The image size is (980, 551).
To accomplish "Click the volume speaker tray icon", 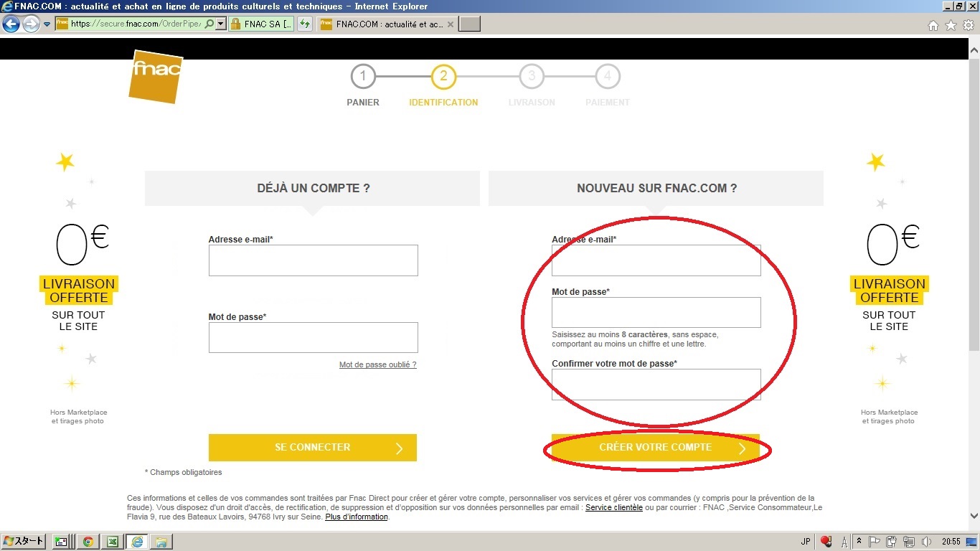I will click(x=926, y=542).
